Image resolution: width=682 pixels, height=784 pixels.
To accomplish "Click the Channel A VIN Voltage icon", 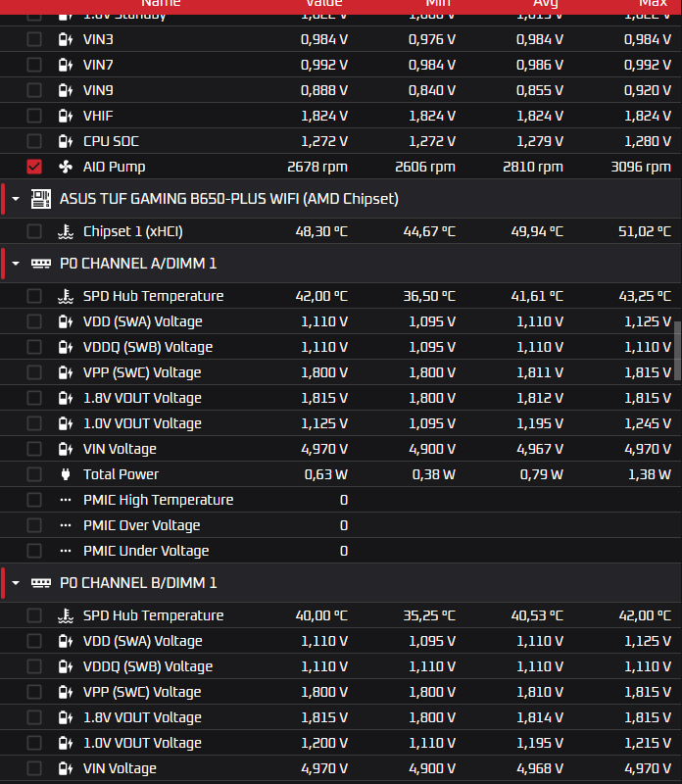I will tap(66, 449).
